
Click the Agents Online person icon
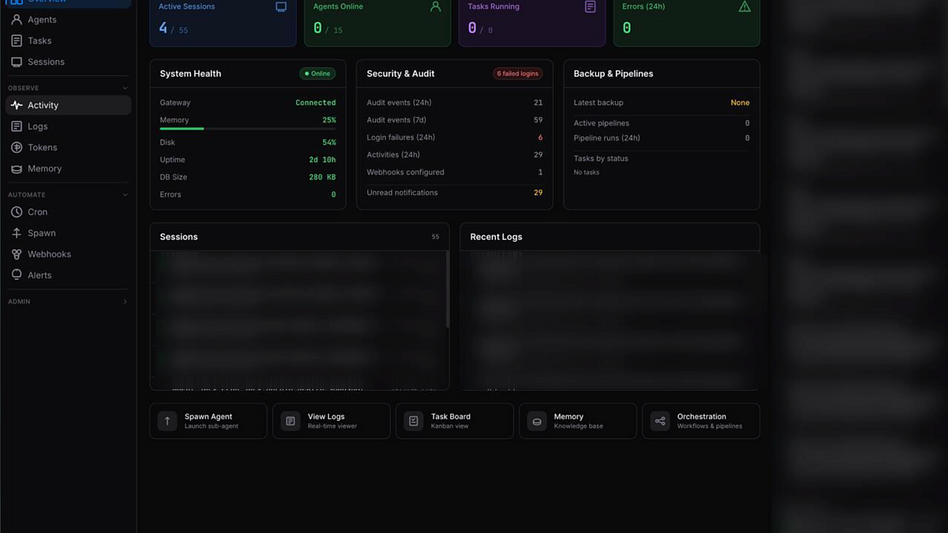(x=435, y=7)
